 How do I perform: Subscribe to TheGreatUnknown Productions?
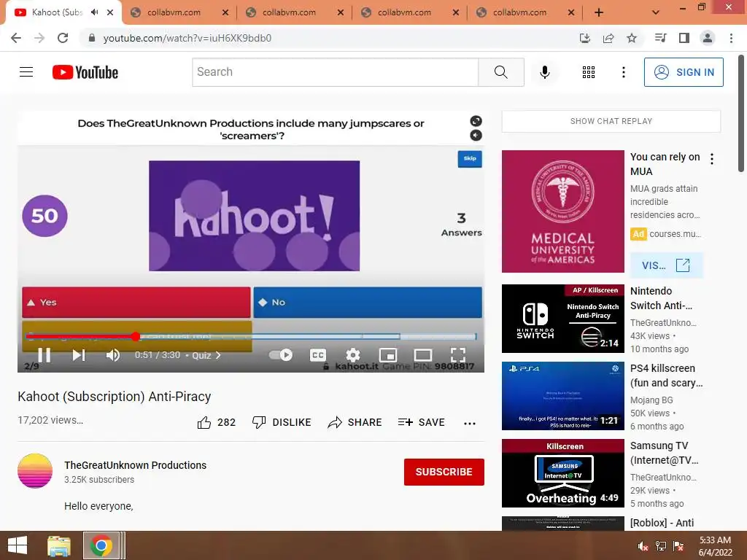pos(444,472)
